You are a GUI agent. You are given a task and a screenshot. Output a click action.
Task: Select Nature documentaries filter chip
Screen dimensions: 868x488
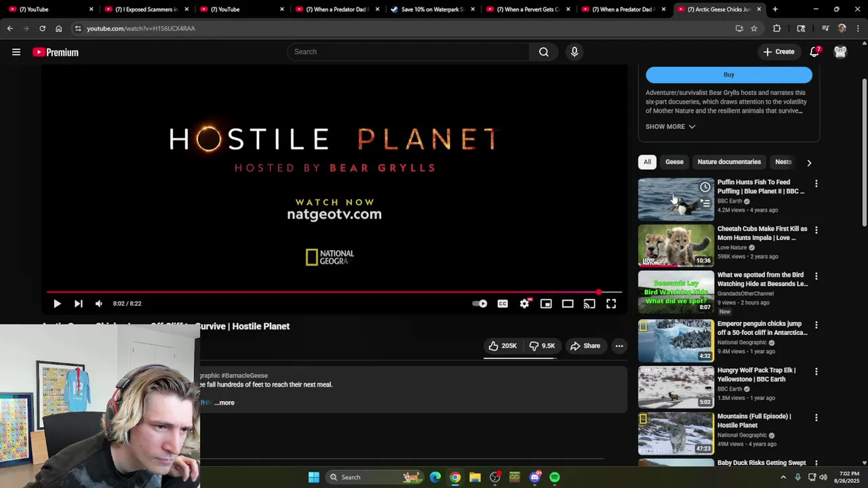point(729,162)
